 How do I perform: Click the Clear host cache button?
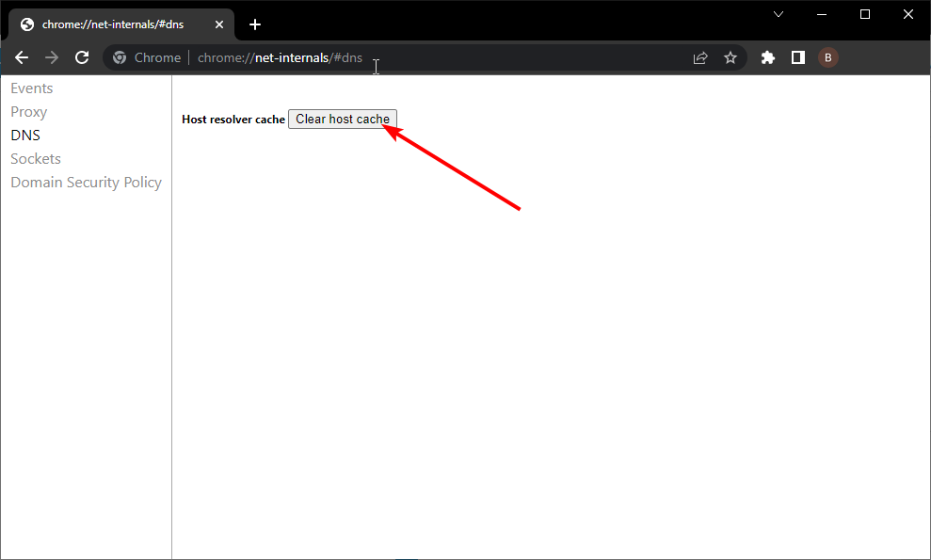tap(343, 119)
